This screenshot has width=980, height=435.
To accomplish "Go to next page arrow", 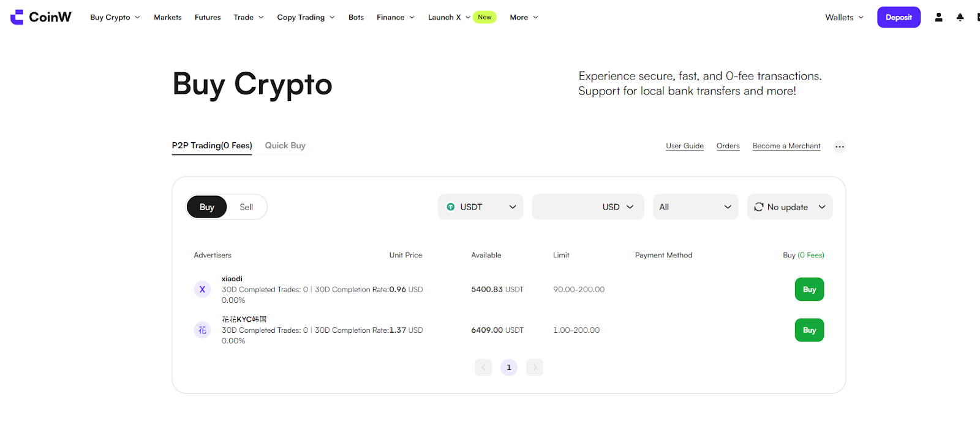I will pyautogui.click(x=535, y=368).
